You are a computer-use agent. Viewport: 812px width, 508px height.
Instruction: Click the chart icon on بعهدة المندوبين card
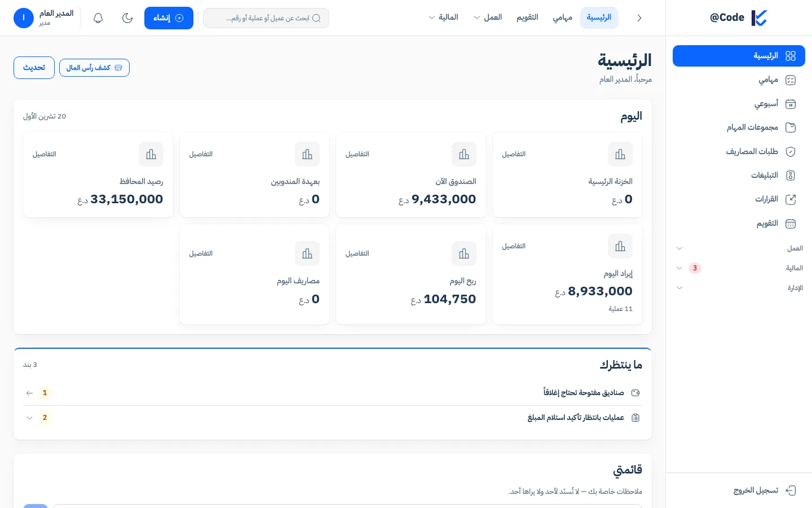tap(307, 154)
